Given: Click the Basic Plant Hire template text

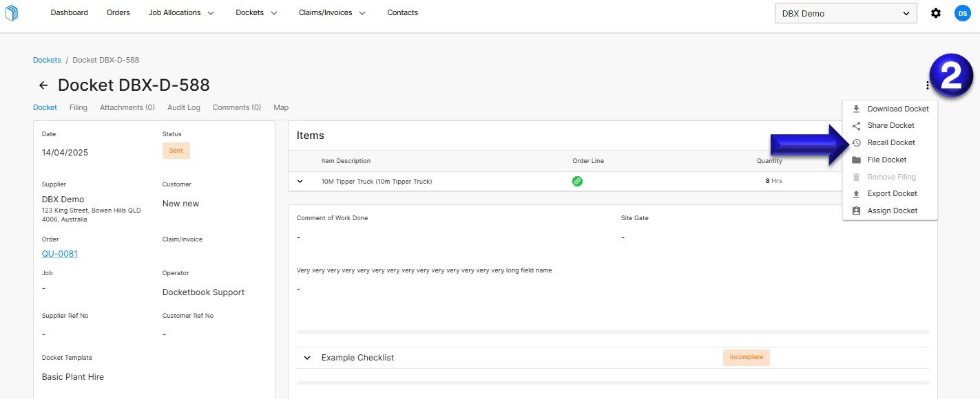Looking at the screenshot, I should point(73,377).
